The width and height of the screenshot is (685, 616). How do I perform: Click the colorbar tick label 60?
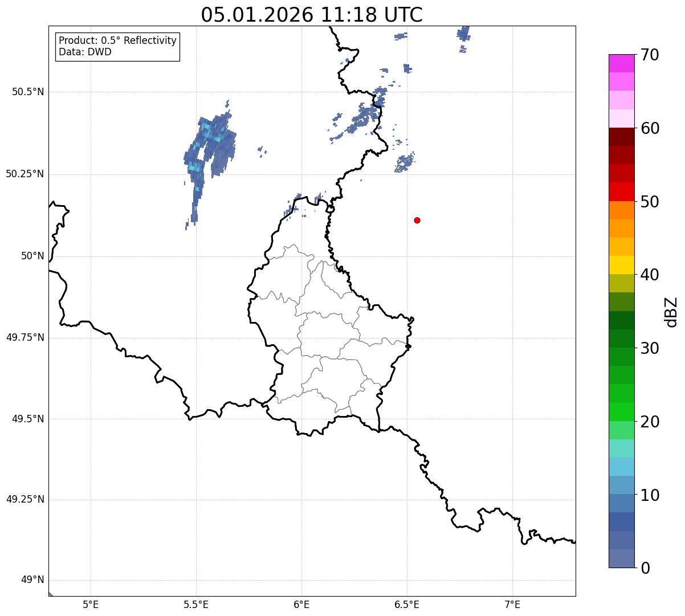pyautogui.click(x=650, y=128)
